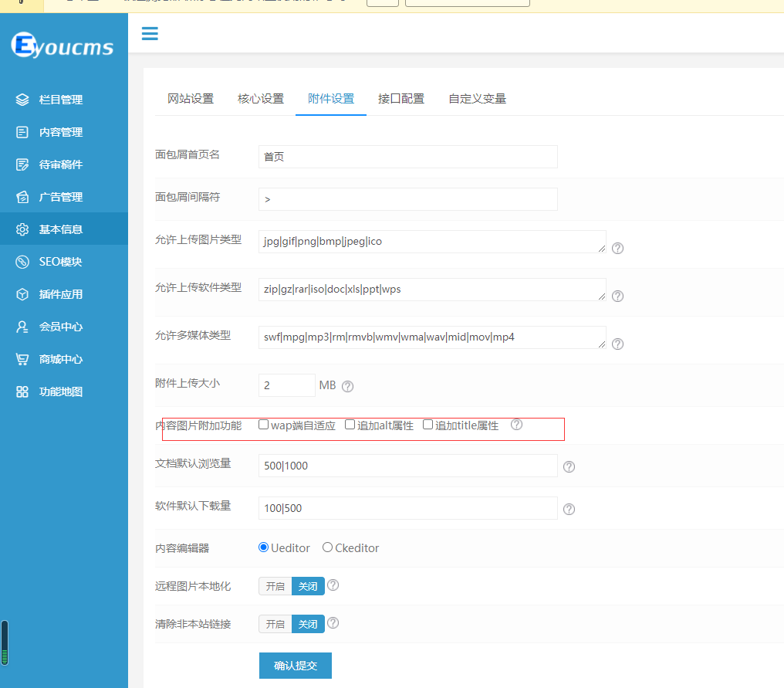
Task: Click the hamburger menu icon to collapse sidebar
Action: [150, 33]
